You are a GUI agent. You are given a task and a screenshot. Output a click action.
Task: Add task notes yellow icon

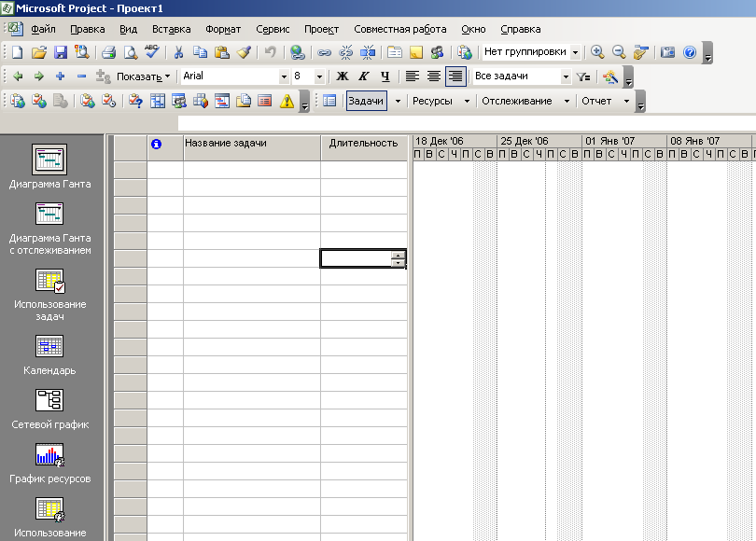[416, 52]
